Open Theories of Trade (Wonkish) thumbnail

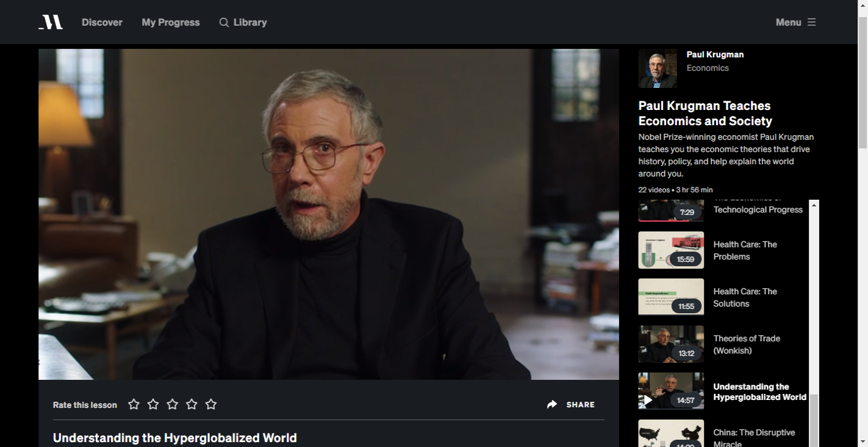[x=671, y=344]
